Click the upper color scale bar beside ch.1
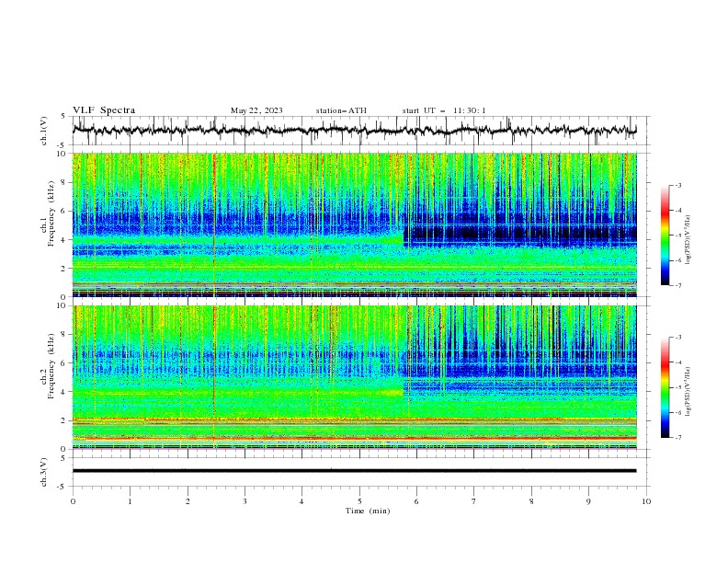728x563 pixels. 665,236
